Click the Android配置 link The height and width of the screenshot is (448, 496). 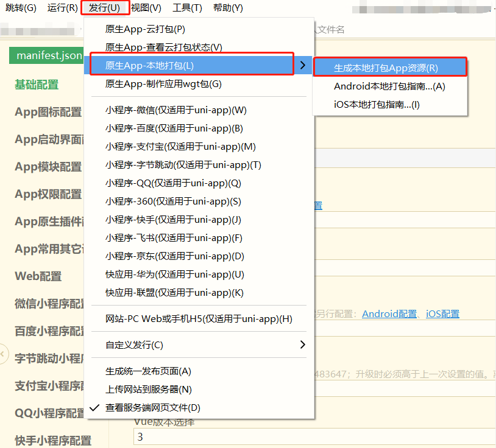tap(389, 314)
